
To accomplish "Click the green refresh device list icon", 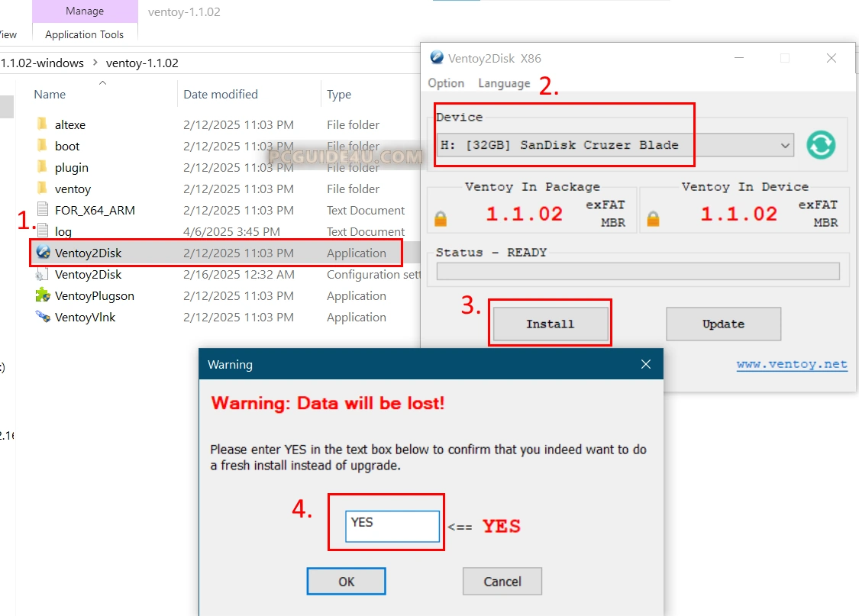I will (x=821, y=145).
